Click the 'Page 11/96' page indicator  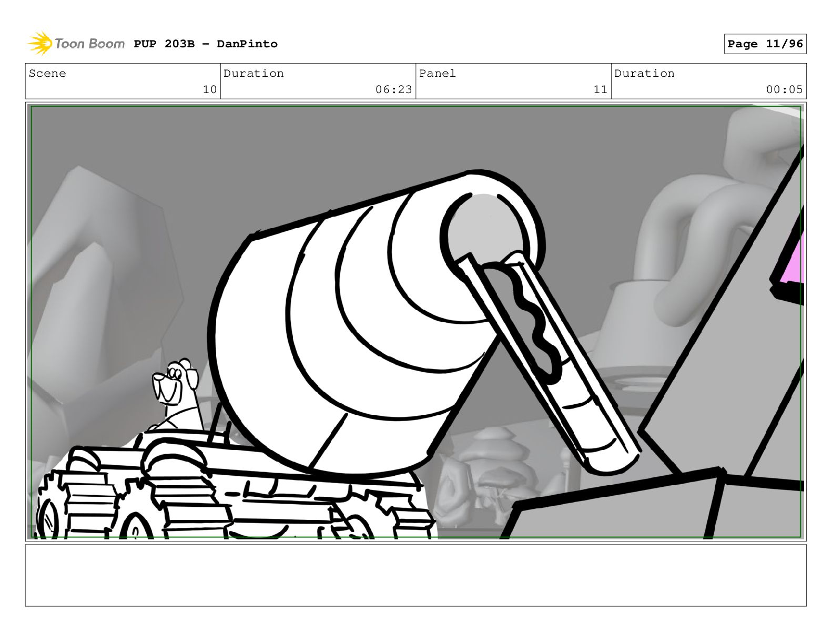pos(765,44)
